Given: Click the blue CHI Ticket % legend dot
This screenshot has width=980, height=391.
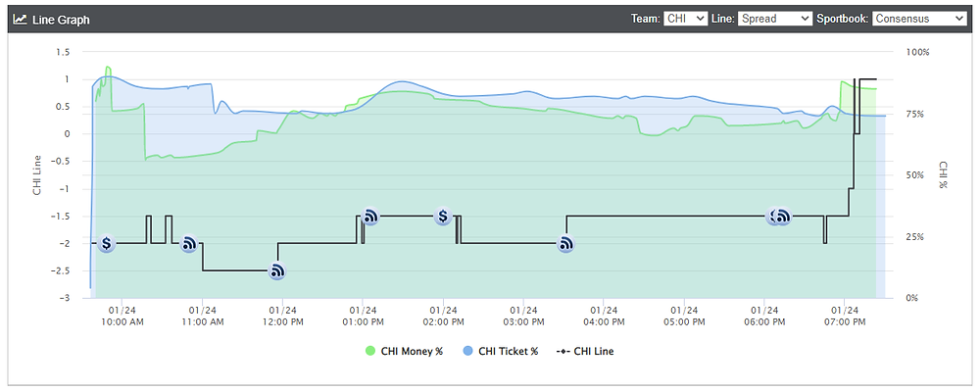Looking at the screenshot, I should click(x=468, y=351).
